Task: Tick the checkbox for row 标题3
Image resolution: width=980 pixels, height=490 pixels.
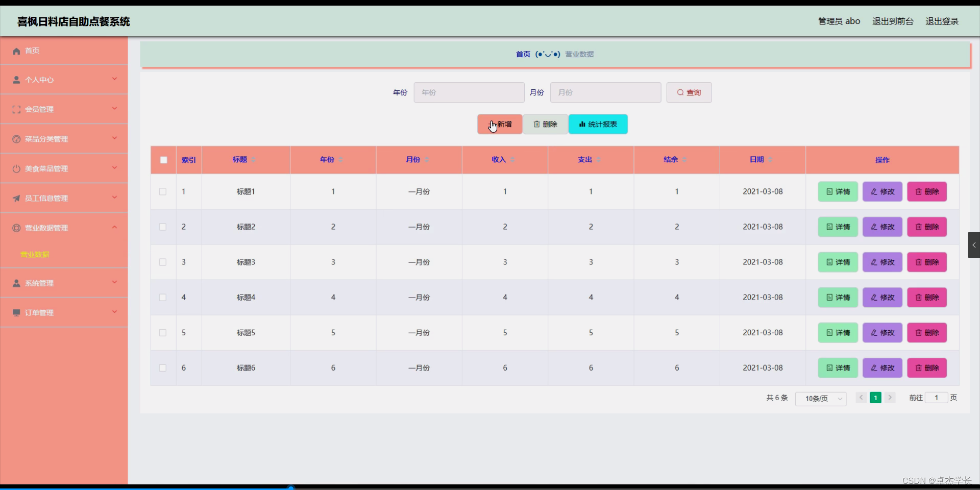Action: (x=162, y=262)
